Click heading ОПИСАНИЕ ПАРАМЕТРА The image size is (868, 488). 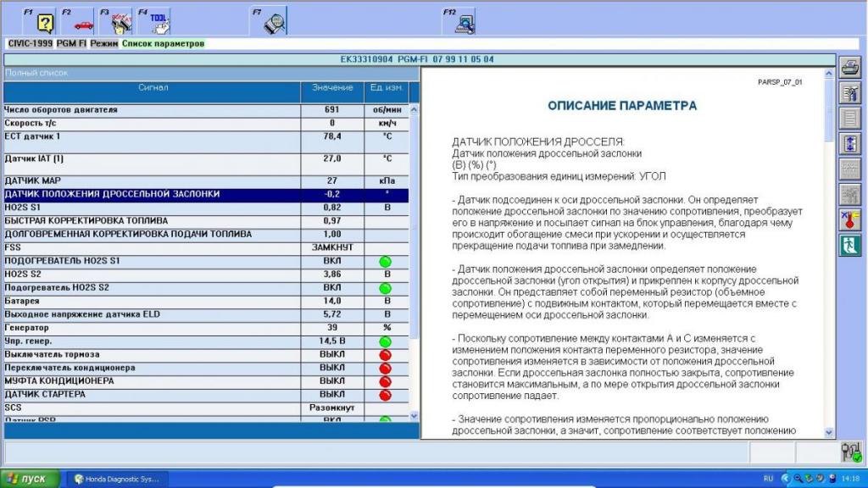[x=622, y=106]
